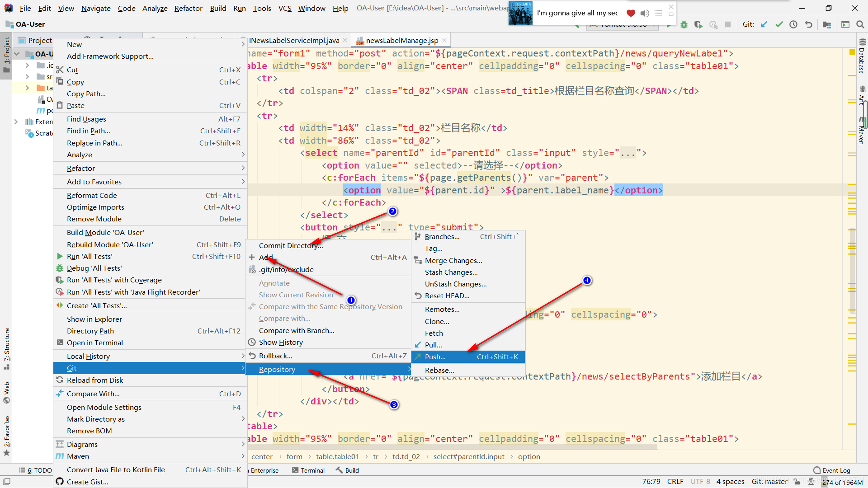Viewport: 868px width, 488px height.
Task: Click the Git update project arrow icon
Action: (764, 24)
